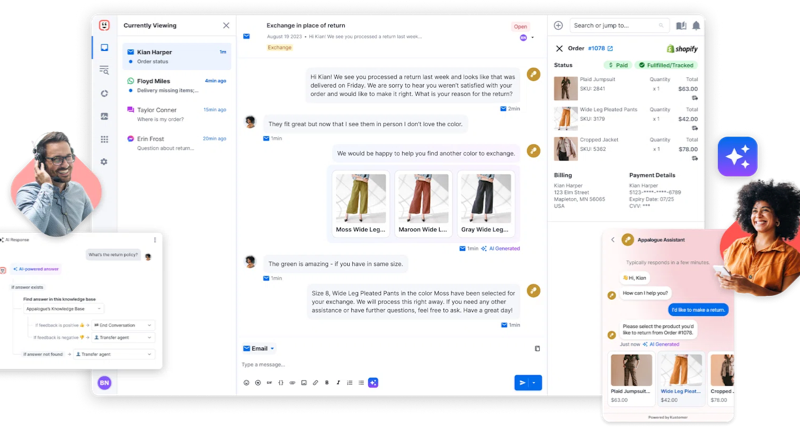Select Plaid Jumpsuit in assistant chat
This screenshot has width=800, height=430.
[x=631, y=378]
